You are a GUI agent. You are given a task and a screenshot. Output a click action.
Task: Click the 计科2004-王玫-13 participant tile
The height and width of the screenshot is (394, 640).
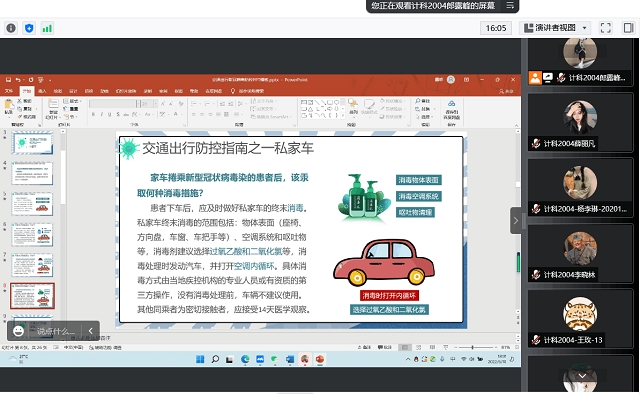pyautogui.click(x=580, y=318)
